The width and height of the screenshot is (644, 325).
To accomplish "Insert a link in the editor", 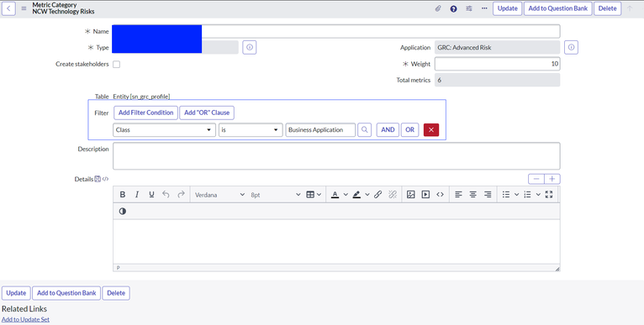I will (x=377, y=195).
